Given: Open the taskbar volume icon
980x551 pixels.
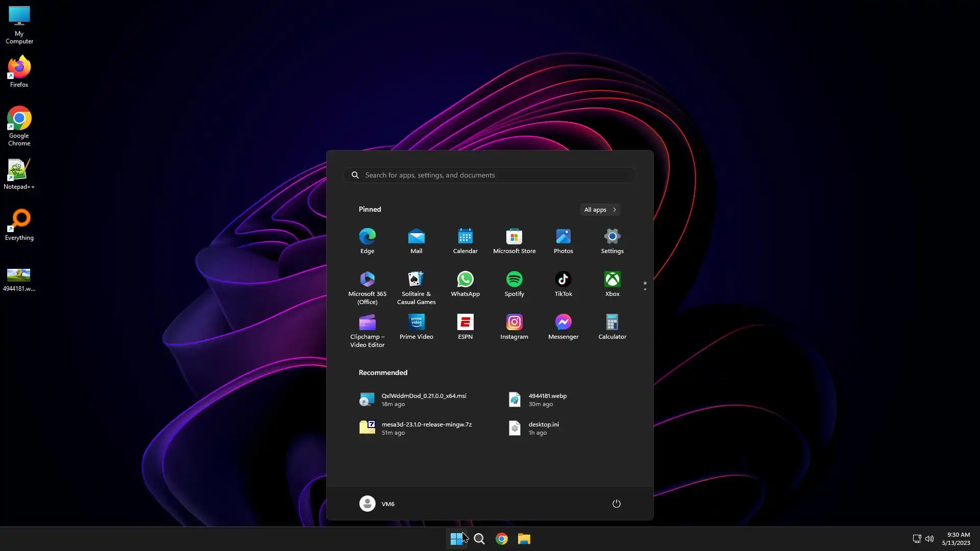Looking at the screenshot, I should click(x=929, y=539).
